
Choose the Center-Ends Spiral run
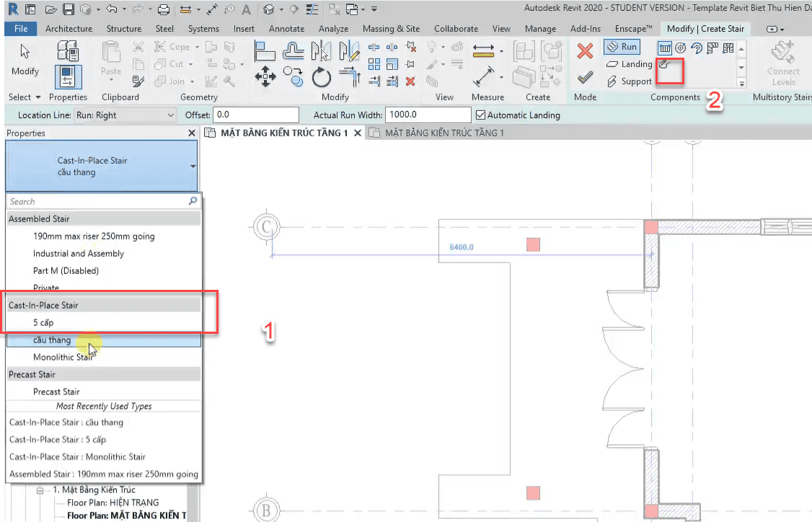click(697, 48)
